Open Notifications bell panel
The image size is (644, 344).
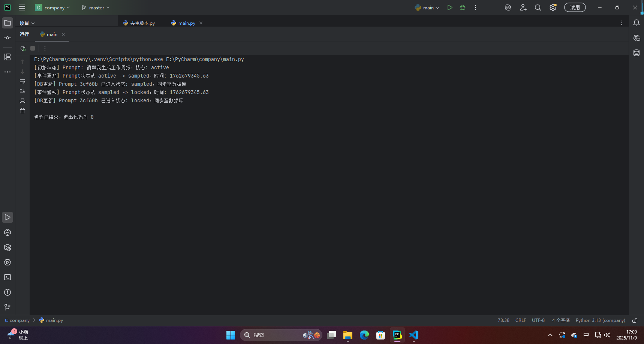(x=637, y=23)
